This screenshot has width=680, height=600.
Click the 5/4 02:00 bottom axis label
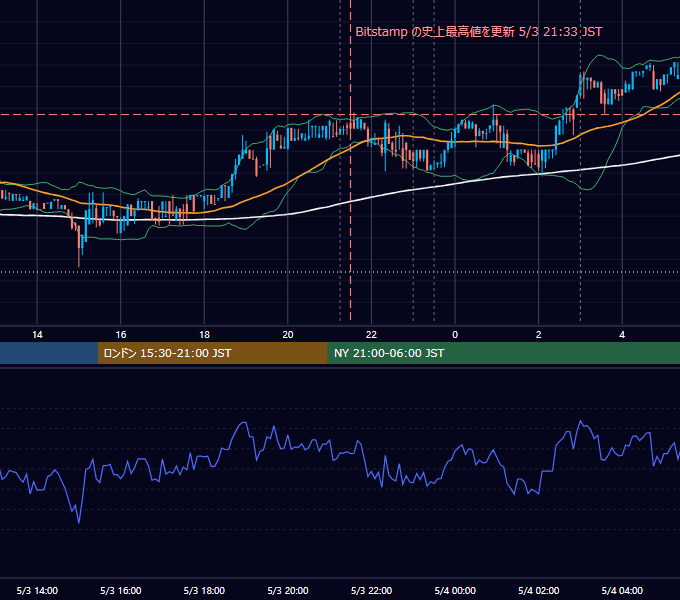(x=539, y=590)
